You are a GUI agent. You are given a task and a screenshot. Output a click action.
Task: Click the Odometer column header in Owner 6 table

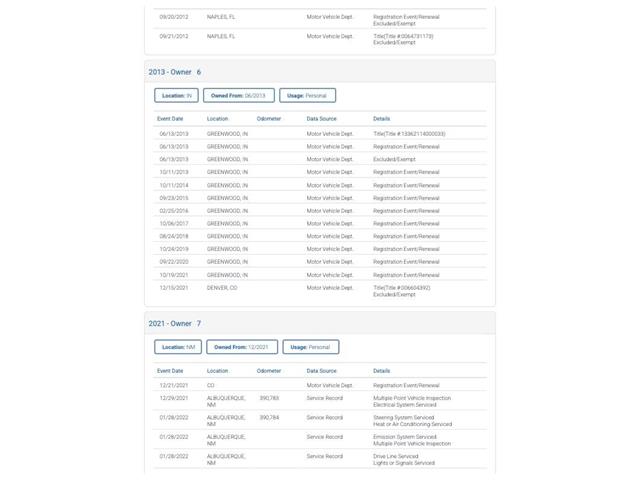click(x=269, y=119)
